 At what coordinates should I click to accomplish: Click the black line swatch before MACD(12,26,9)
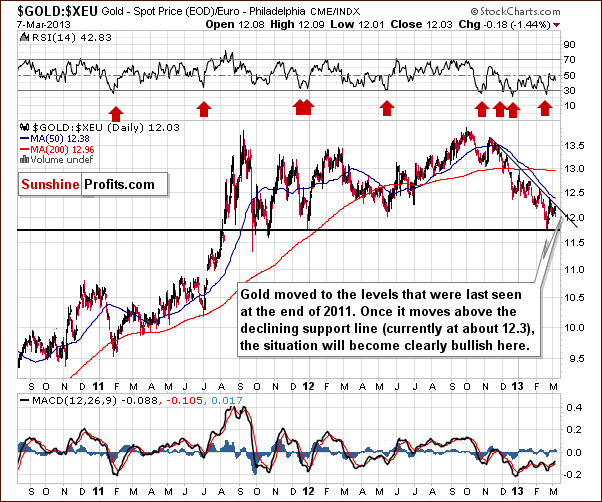tap(24, 401)
